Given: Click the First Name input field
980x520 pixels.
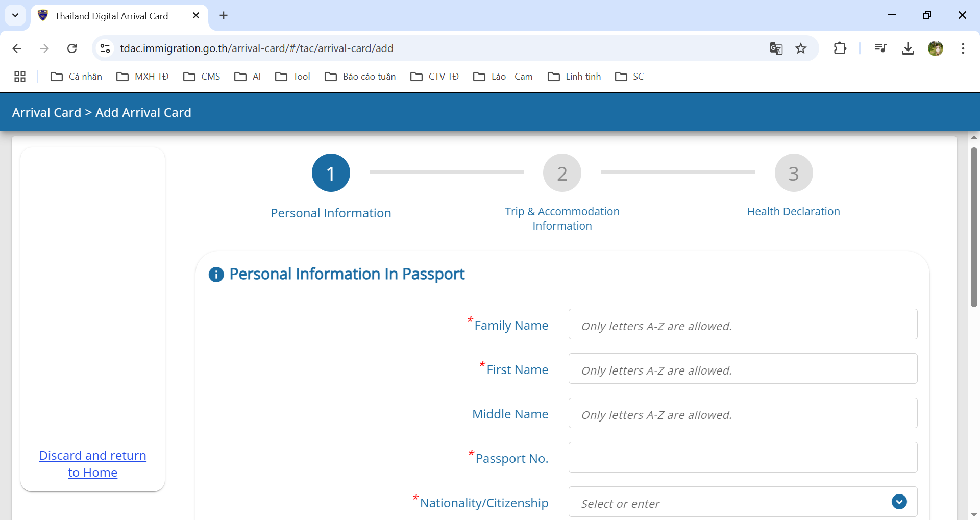Looking at the screenshot, I should 743,368.
